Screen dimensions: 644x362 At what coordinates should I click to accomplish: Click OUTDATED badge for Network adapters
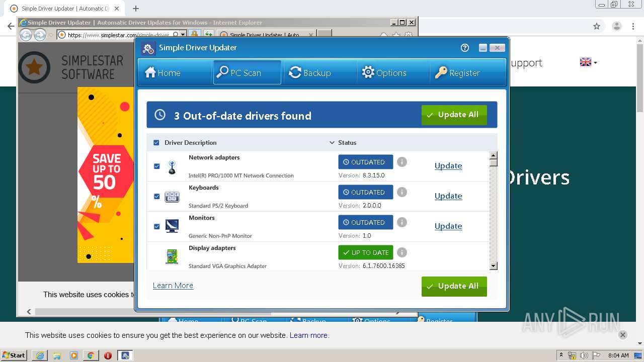pos(365,162)
